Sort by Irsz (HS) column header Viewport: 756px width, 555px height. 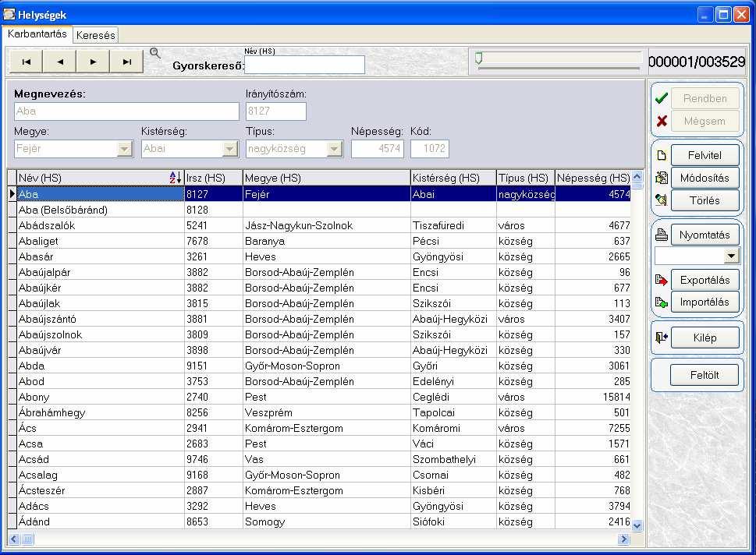214,178
